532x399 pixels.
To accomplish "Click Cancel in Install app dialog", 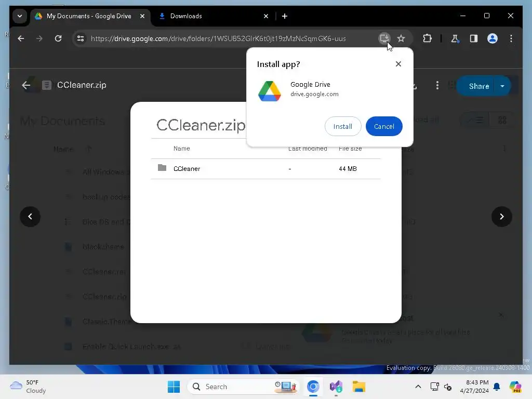I will (384, 126).
